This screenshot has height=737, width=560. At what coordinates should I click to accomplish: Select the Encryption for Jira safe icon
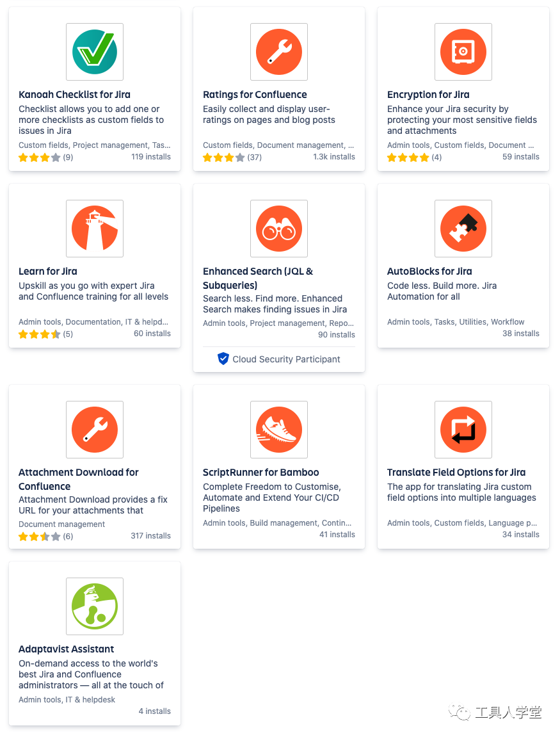click(463, 52)
